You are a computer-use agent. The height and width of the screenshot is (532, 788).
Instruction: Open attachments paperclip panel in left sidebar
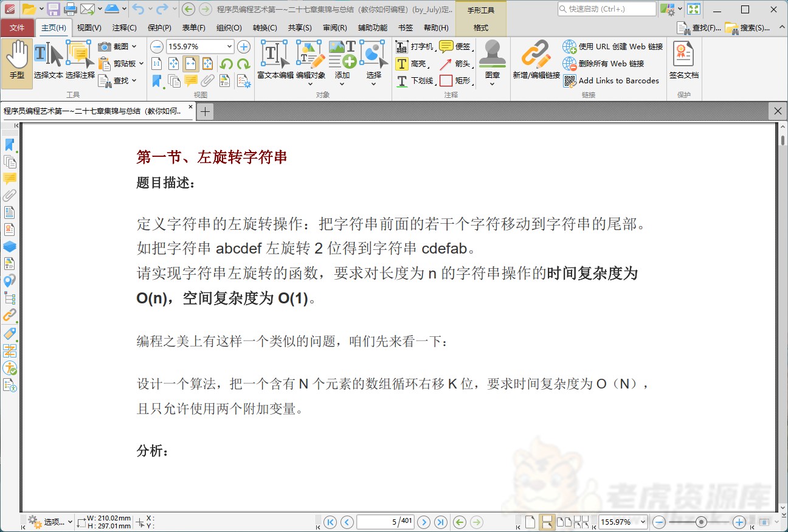coord(10,196)
